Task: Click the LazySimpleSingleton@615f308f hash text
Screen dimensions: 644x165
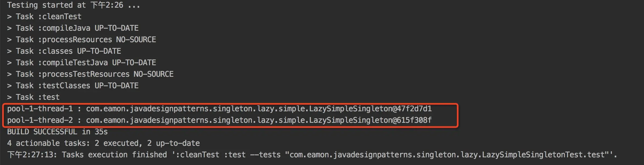Action: (370, 120)
